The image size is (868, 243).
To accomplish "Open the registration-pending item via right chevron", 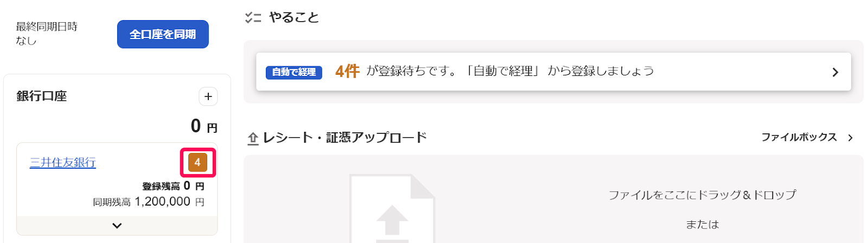I will pos(835,72).
